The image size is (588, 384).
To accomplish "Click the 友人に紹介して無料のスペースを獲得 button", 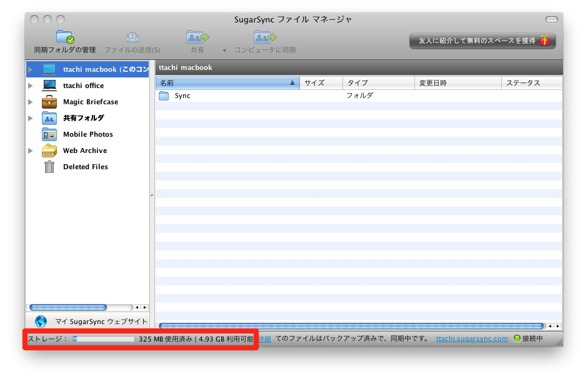I will pyautogui.click(x=482, y=41).
